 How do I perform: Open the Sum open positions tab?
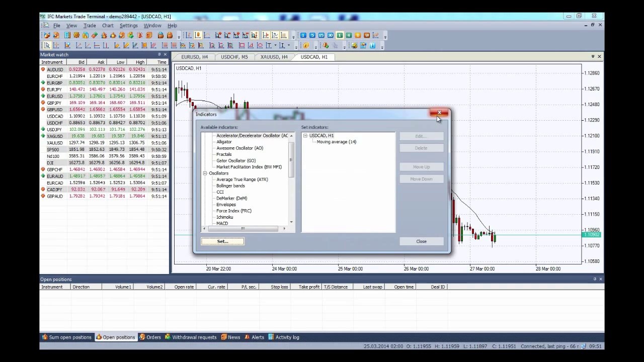tap(66, 337)
